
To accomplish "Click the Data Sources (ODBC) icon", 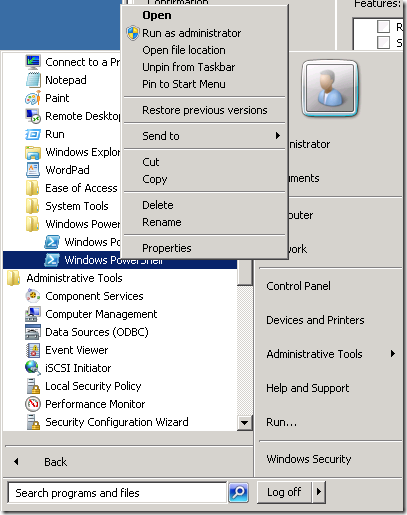I will tap(33, 332).
